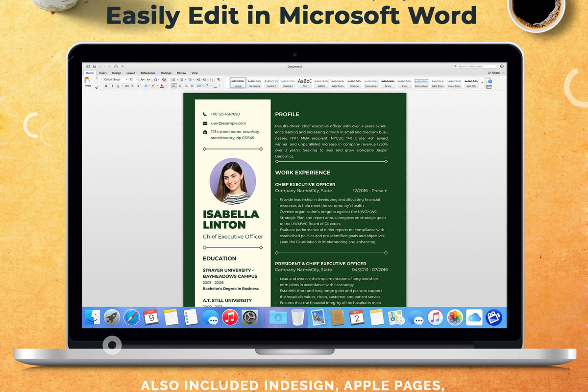Apply the Heading 1 style

(272, 81)
